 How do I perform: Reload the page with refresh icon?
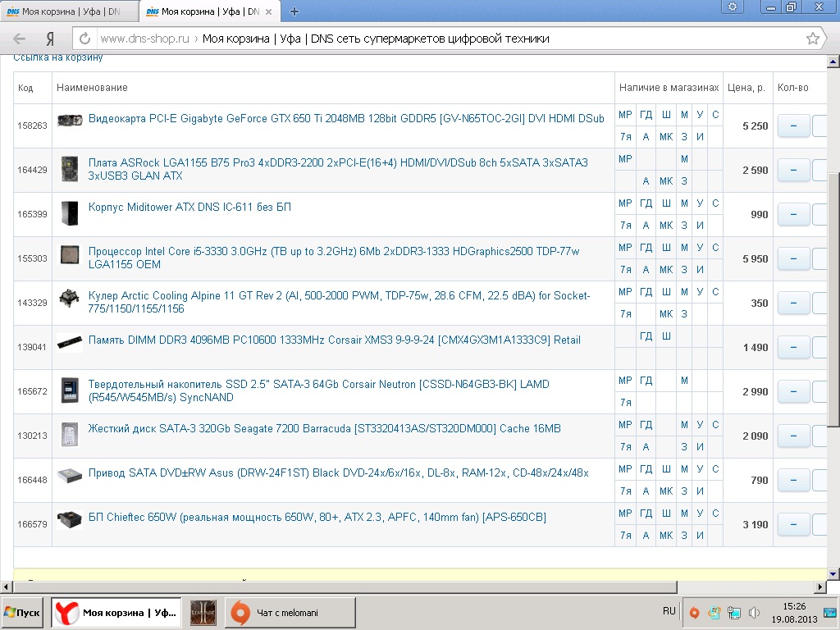click(84, 39)
